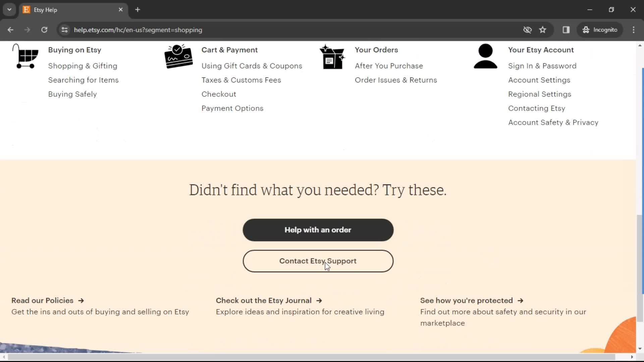Click the scroll up arrow on vertical scrollbar
Screen dimensions: 644x362
(x=640, y=45)
